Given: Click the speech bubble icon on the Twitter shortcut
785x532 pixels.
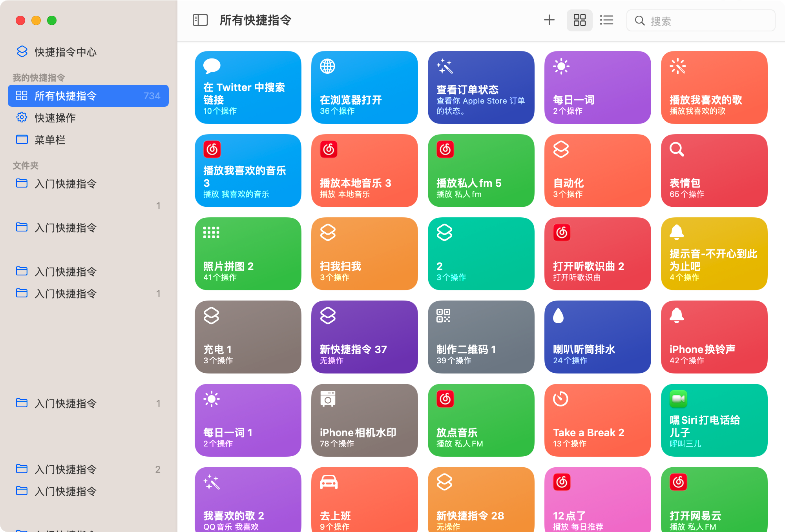Looking at the screenshot, I should click(212, 66).
